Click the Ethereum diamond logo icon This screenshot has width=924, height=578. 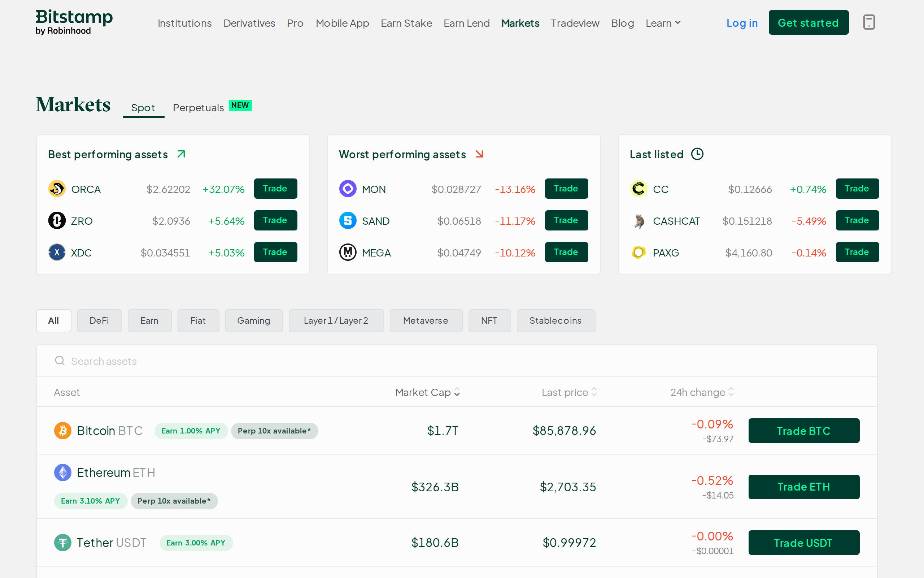pyautogui.click(x=62, y=473)
